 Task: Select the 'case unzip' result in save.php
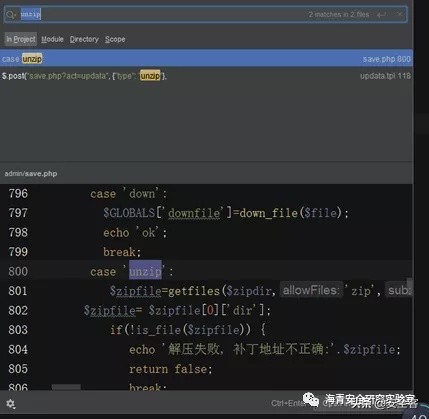[206, 59]
